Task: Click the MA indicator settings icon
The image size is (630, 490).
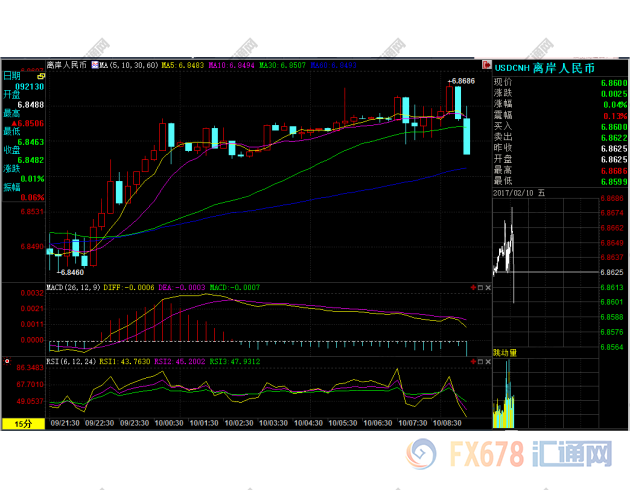Action: [95, 65]
